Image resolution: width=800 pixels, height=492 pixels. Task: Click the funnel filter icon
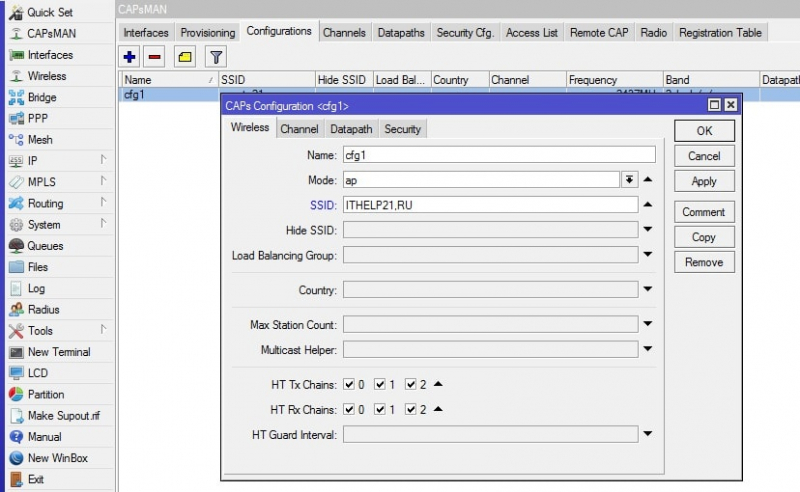click(216, 57)
